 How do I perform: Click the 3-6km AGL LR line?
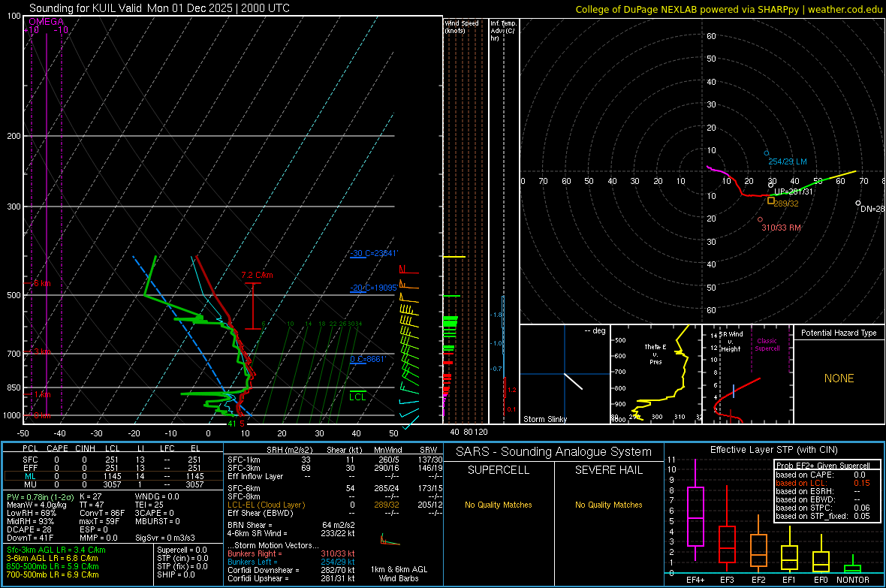52,559
